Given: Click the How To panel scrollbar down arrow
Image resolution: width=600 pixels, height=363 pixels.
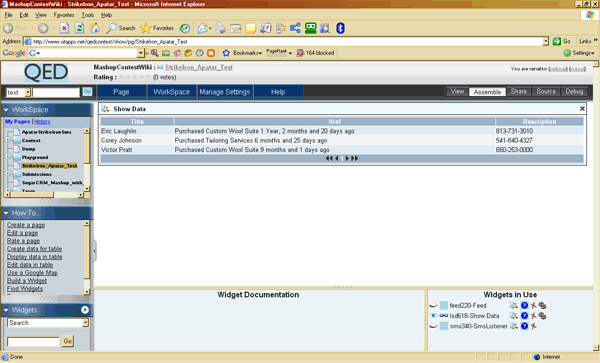Looking at the screenshot, I should (x=86, y=291).
